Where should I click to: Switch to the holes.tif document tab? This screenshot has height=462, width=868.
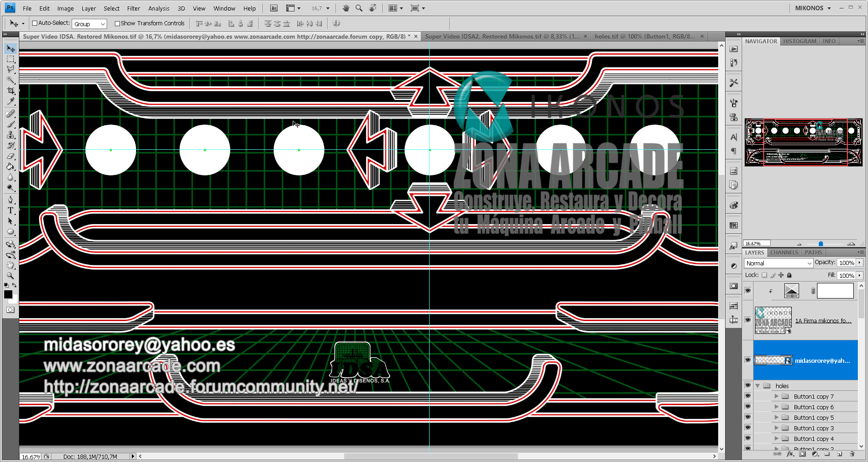click(644, 36)
